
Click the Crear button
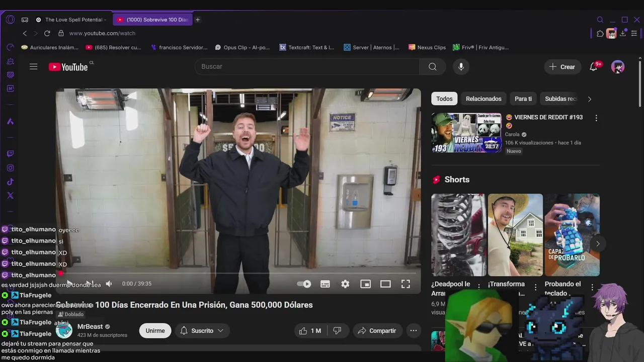562,67
